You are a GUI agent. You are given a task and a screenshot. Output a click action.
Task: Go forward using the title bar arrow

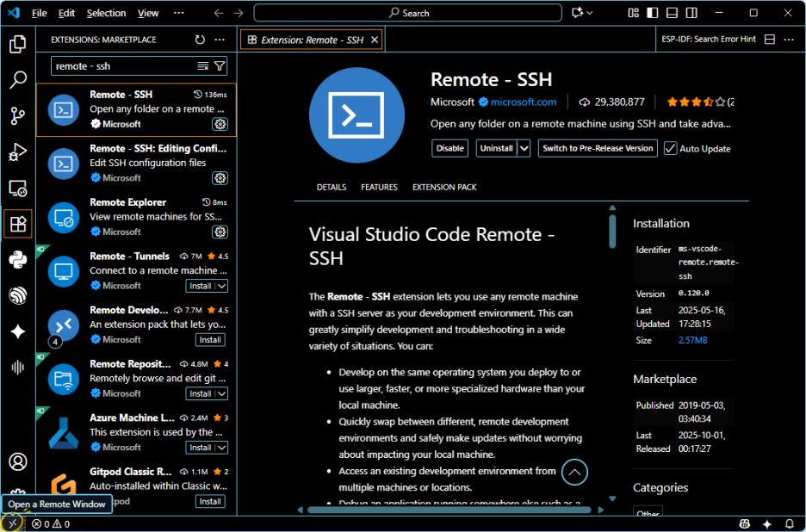click(x=239, y=13)
